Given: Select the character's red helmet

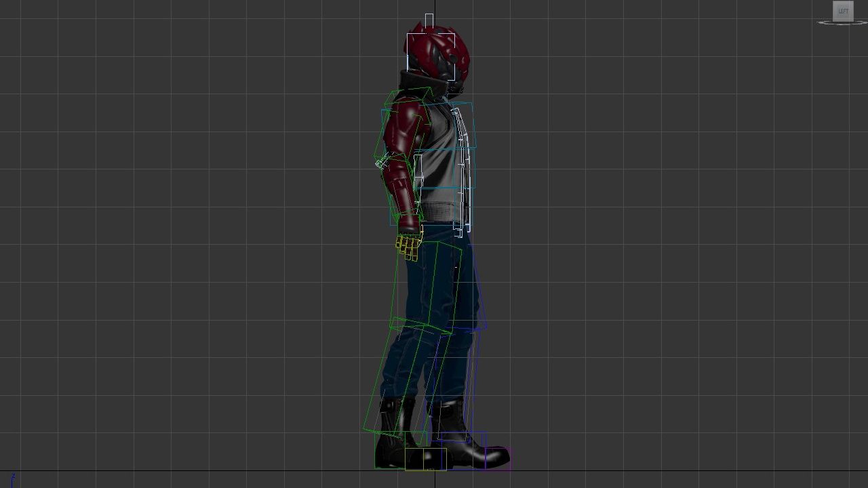Looking at the screenshot, I should tap(437, 51).
